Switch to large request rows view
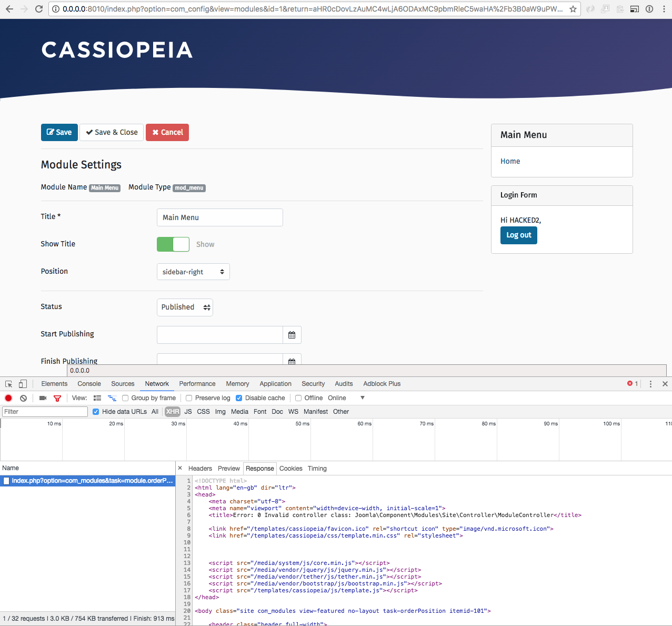672x626 pixels. [x=97, y=398]
